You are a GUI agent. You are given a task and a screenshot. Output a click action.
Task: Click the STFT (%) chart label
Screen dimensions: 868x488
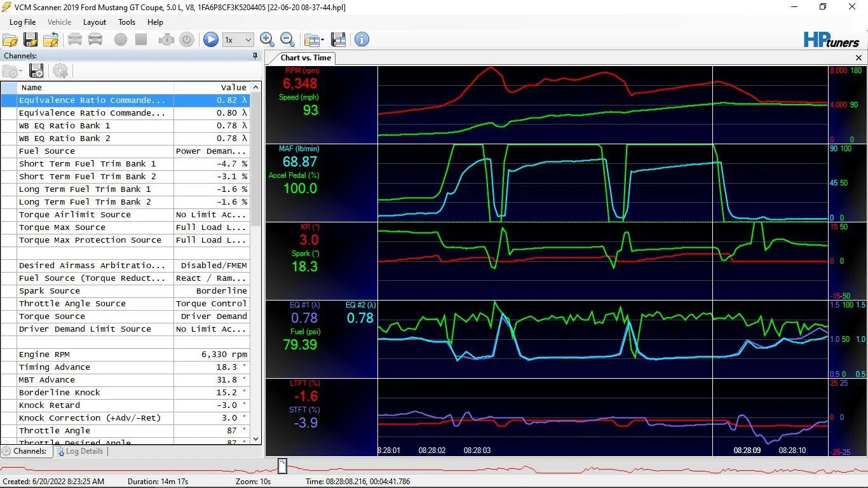coord(304,410)
